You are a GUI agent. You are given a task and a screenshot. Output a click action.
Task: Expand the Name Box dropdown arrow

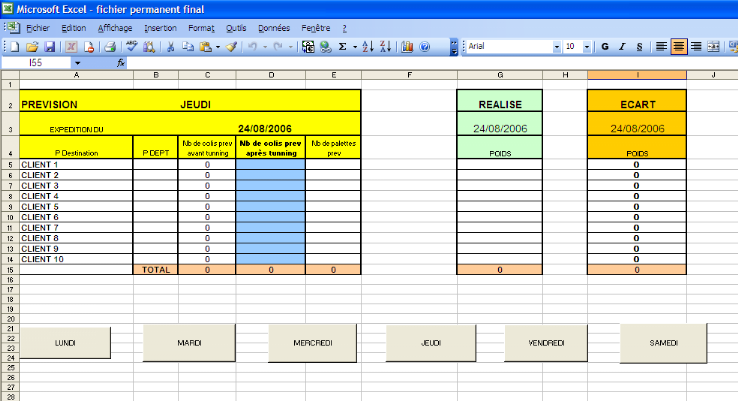click(78, 63)
